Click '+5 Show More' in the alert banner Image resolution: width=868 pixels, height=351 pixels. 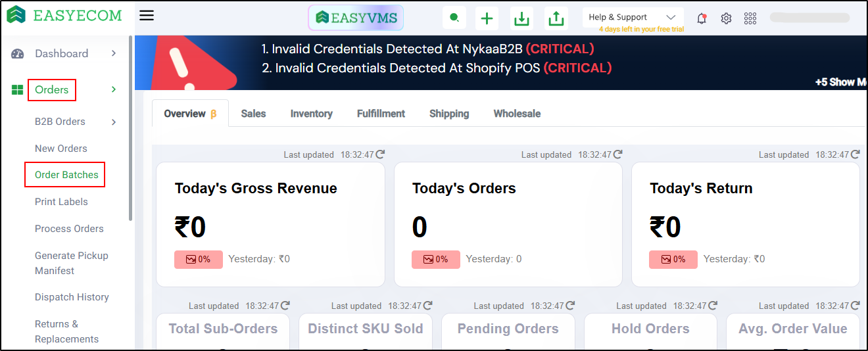pyautogui.click(x=841, y=82)
